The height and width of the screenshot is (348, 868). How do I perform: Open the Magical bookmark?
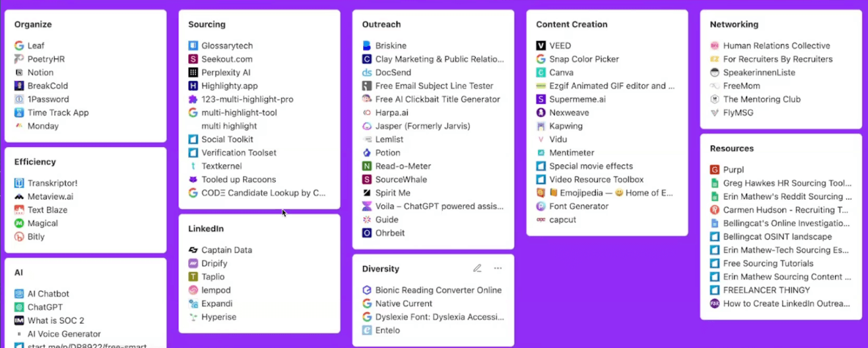[42, 223]
